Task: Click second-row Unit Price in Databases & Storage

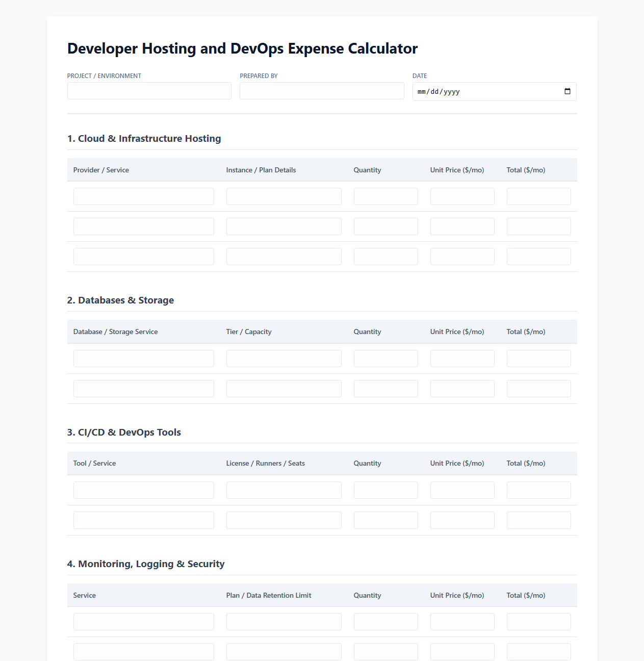Action: pyautogui.click(x=462, y=389)
